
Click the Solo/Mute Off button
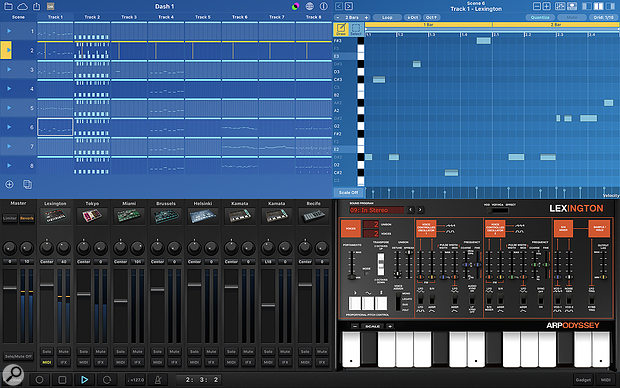18,356
